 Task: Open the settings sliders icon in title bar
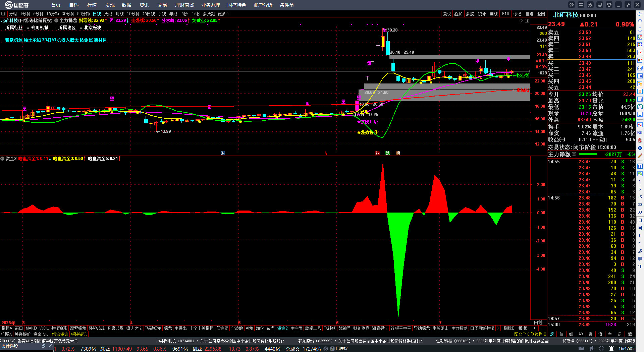click(581, 5)
